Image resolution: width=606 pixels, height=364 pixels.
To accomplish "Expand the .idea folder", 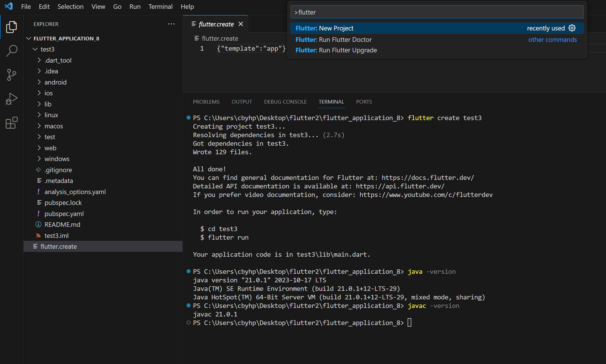I will pos(39,71).
